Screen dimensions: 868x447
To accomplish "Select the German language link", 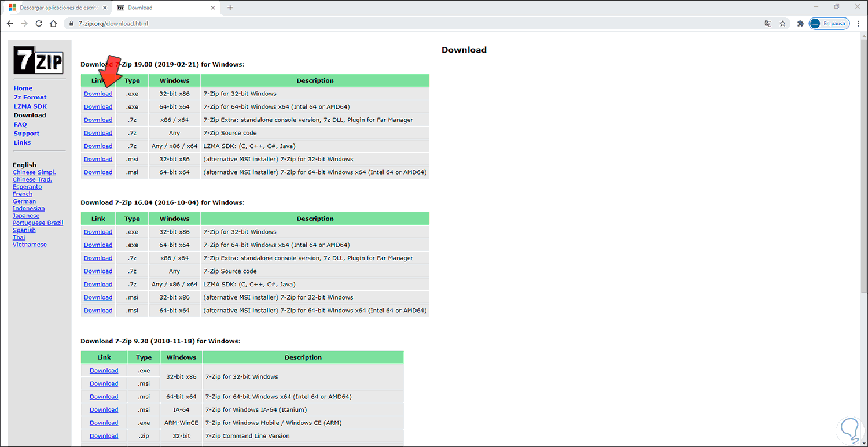I will (24, 201).
